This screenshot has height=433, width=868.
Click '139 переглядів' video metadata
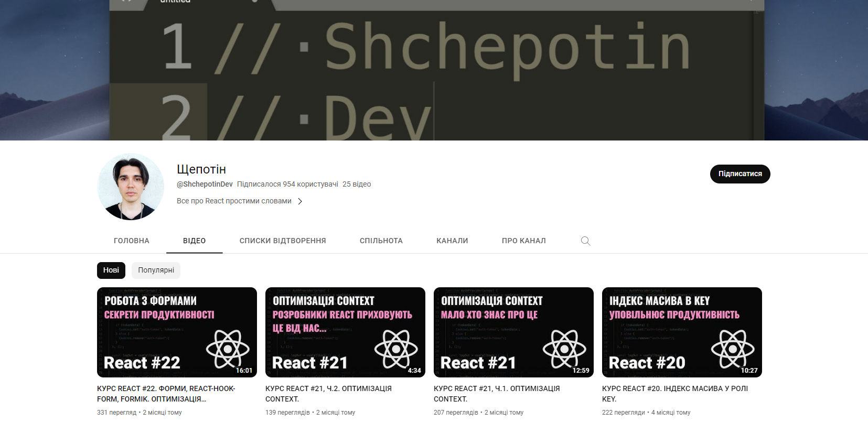point(287,413)
